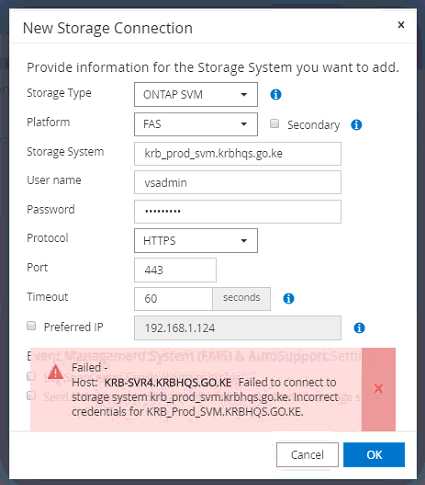Click the 'Password' label

[x=51, y=209]
